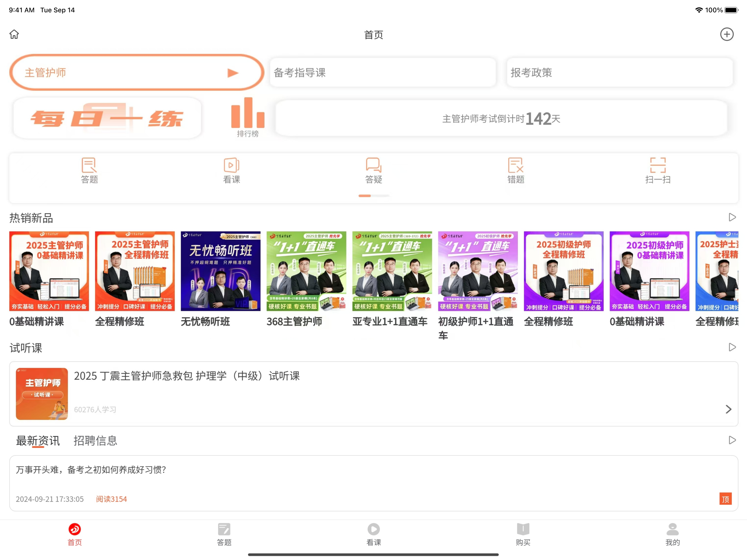The height and width of the screenshot is (560, 747).
Task: Expand 试听课 with its arrow
Action: coord(732,347)
